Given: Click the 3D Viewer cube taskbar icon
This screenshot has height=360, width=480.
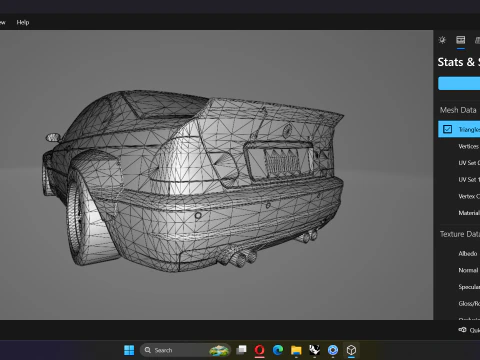Looking at the screenshot, I should pos(351,350).
